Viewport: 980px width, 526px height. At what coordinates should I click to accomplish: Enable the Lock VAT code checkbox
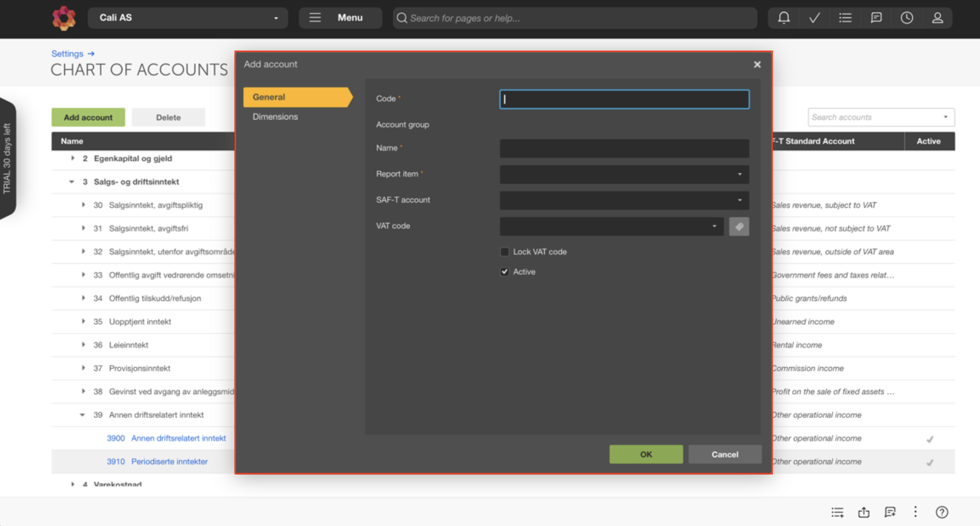pos(504,252)
